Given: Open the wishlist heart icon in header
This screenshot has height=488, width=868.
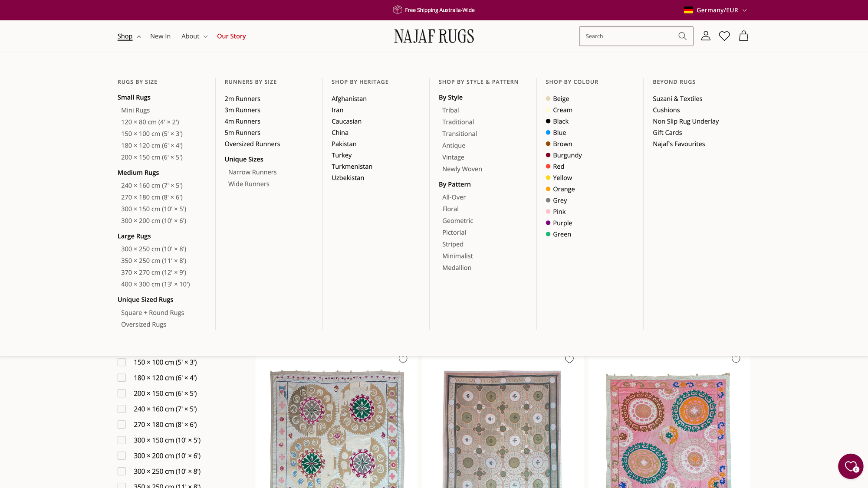Looking at the screenshot, I should tap(724, 36).
